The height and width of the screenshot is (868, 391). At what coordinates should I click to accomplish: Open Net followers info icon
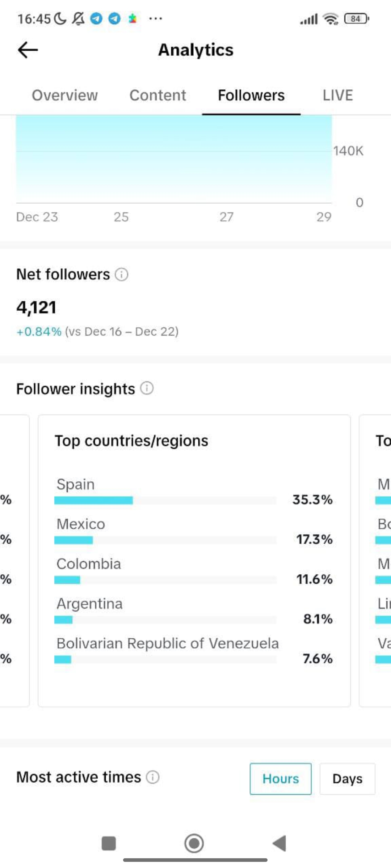pos(122,275)
